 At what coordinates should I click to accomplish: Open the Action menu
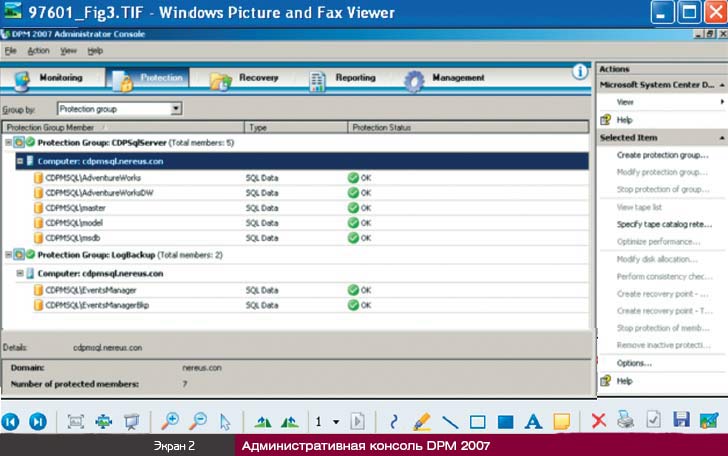pos(38,50)
